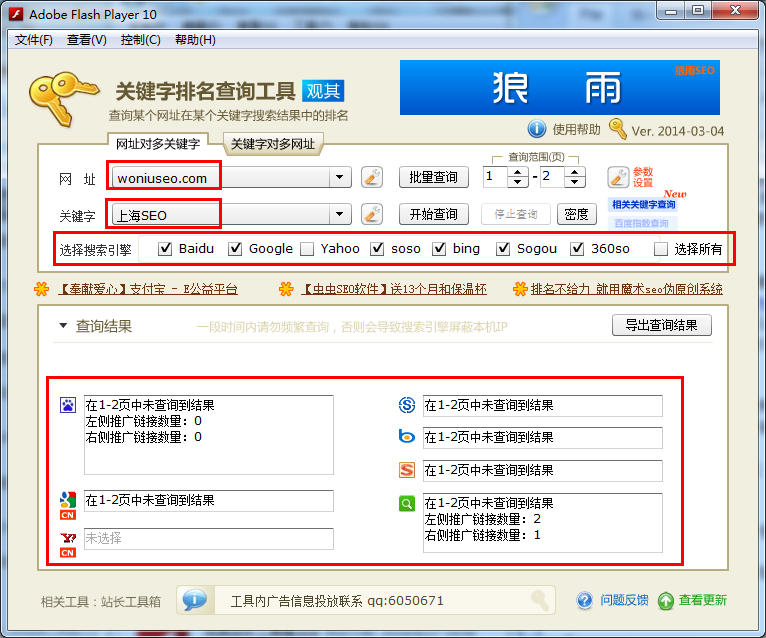Image resolution: width=766 pixels, height=638 pixels.
Task: Click the clear icon beside the URL field
Action: [x=372, y=178]
